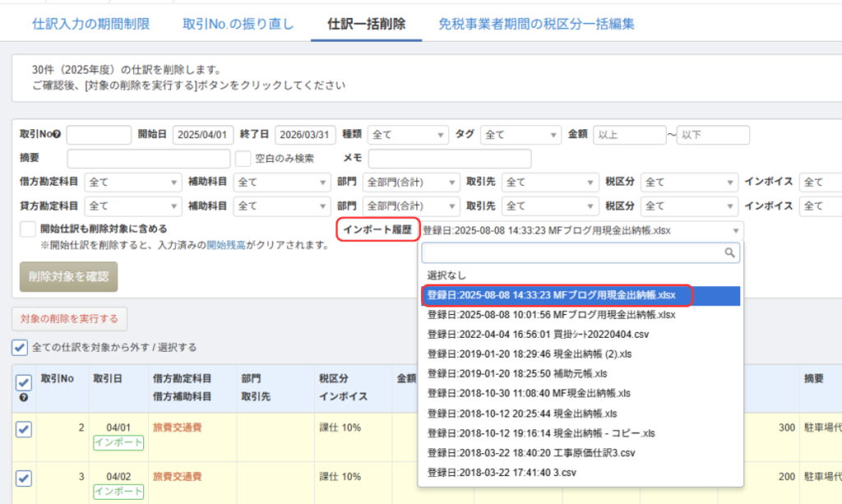Click the 対象の削除を実行する button
Screen dimensions: 842x504
pos(69,319)
